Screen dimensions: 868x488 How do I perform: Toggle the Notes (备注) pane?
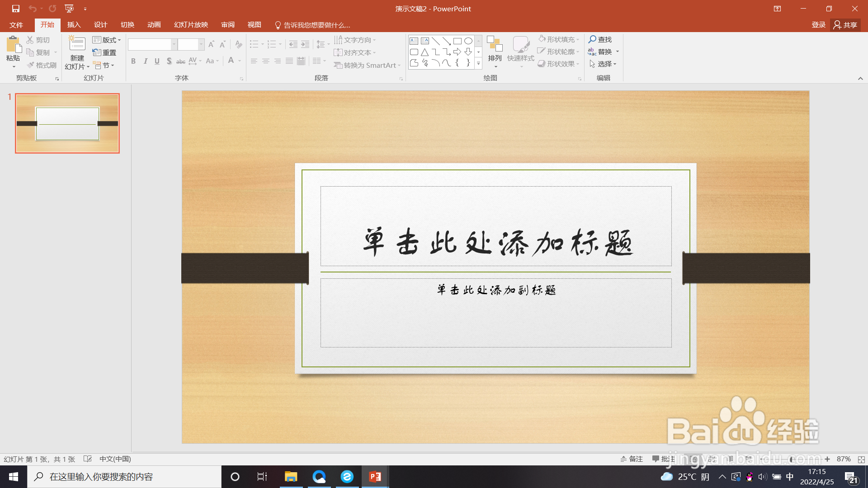(x=632, y=459)
